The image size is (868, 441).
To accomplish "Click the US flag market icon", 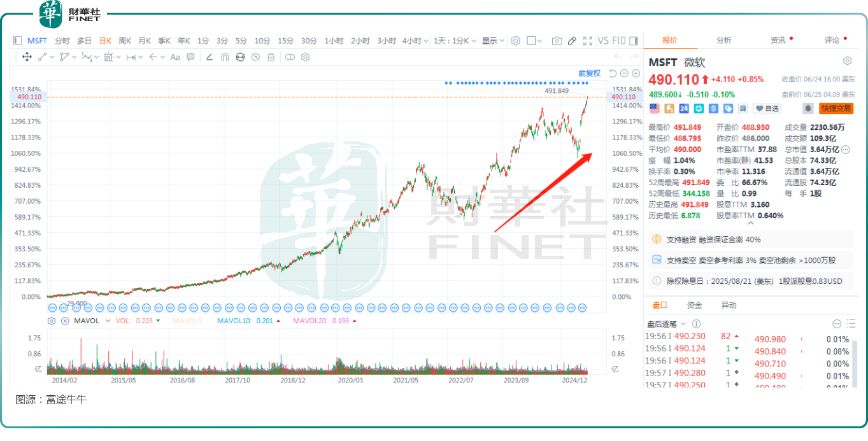I will tap(654, 109).
